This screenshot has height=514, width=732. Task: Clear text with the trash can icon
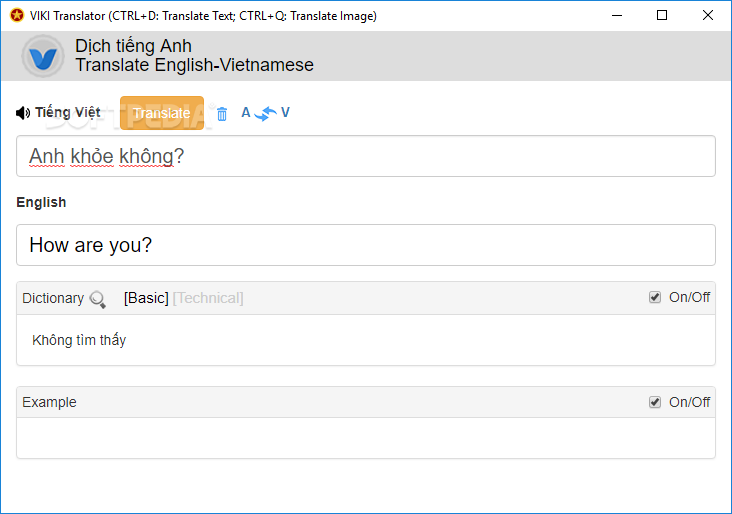pos(222,114)
